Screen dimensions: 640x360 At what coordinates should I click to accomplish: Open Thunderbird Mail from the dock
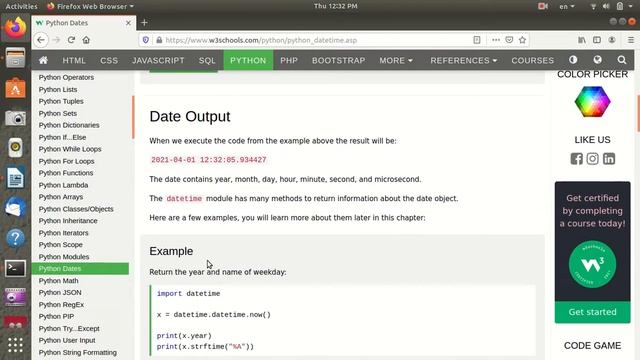[x=15, y=208]
